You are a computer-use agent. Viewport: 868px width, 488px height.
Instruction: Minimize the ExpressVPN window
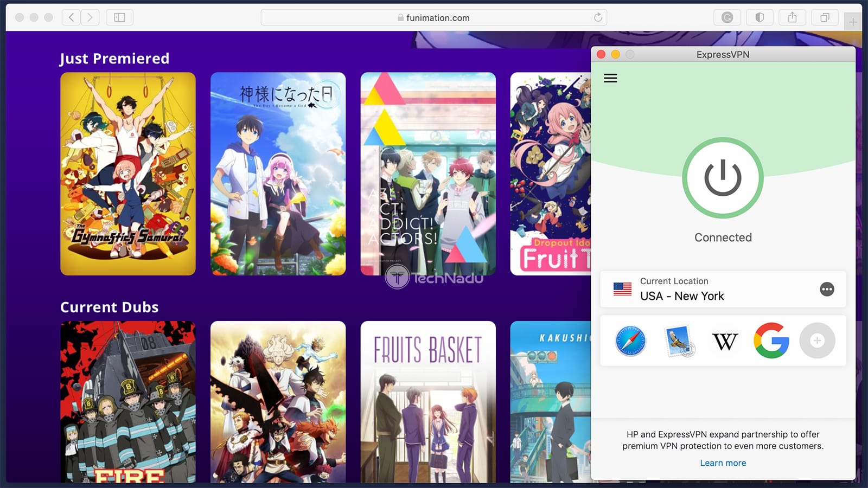(x=615, y=54)
